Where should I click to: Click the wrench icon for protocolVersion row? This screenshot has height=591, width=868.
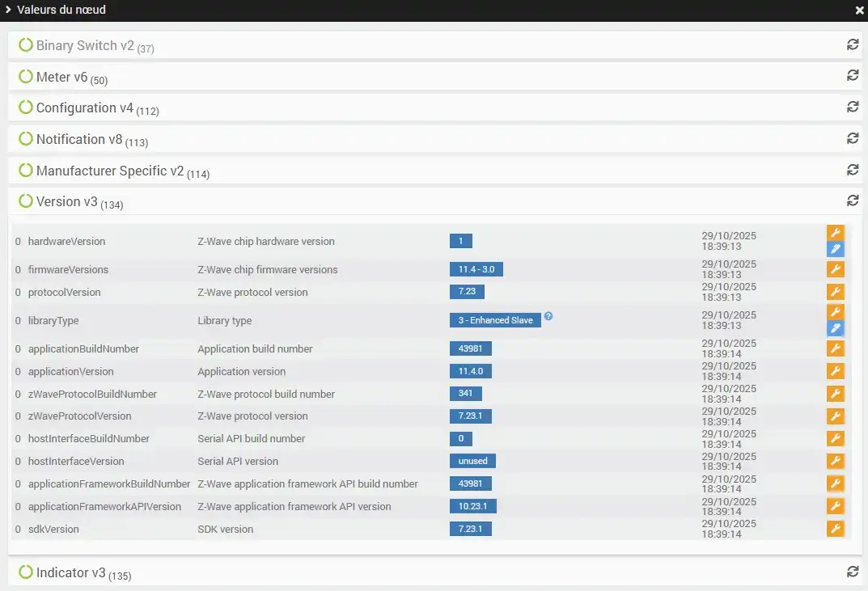point(836,292)
